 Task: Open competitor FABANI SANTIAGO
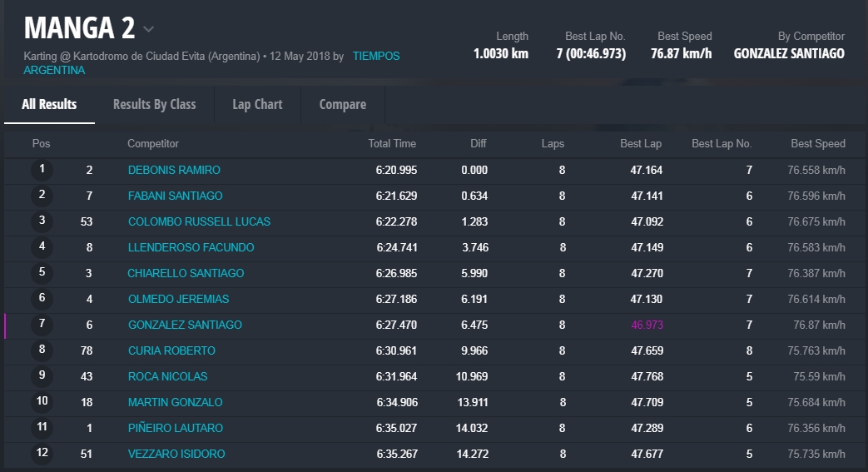175,196
